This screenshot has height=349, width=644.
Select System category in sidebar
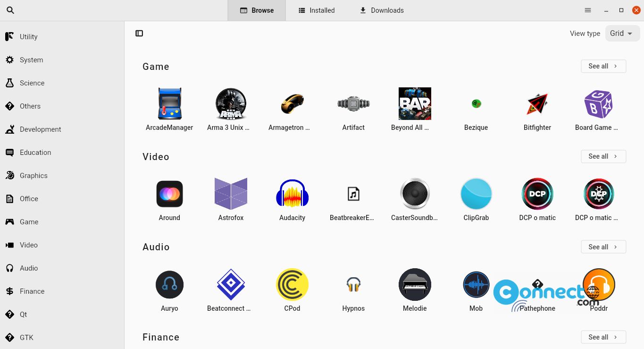[x=62, y=60]
